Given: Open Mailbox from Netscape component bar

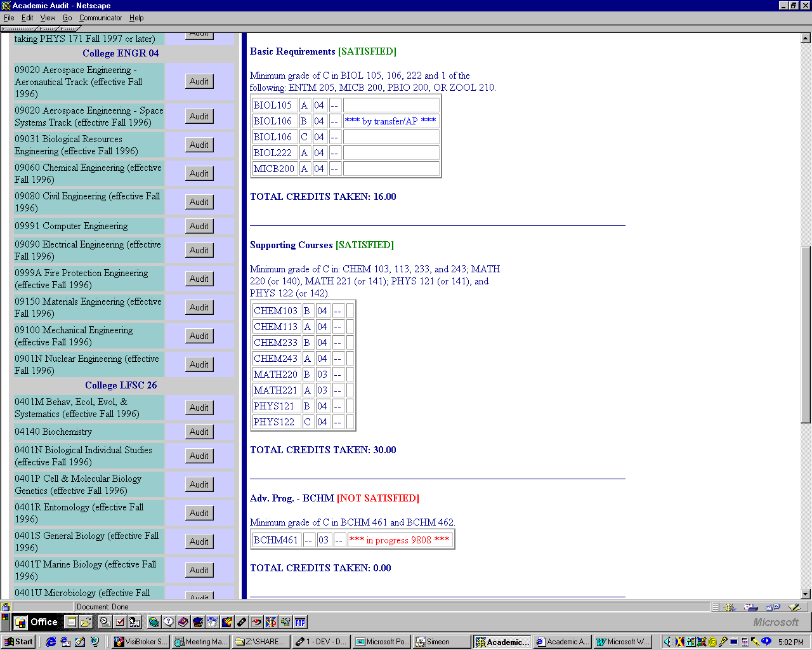Looking at the screenshot, I should [751, 607].
